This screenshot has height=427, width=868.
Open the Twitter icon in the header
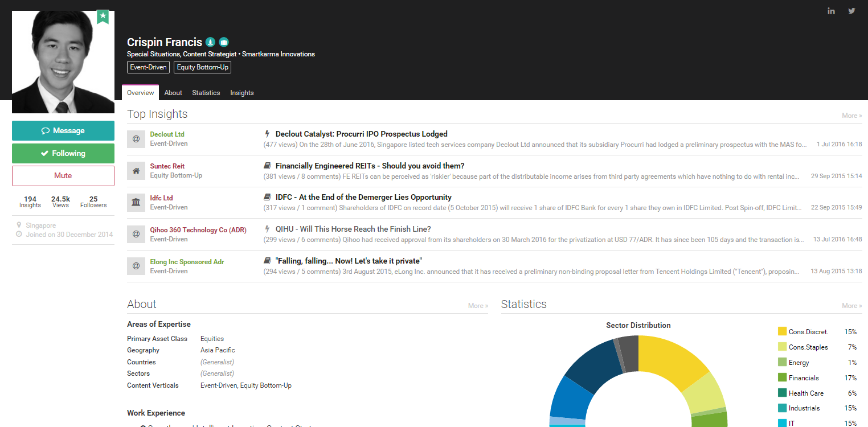851,11
